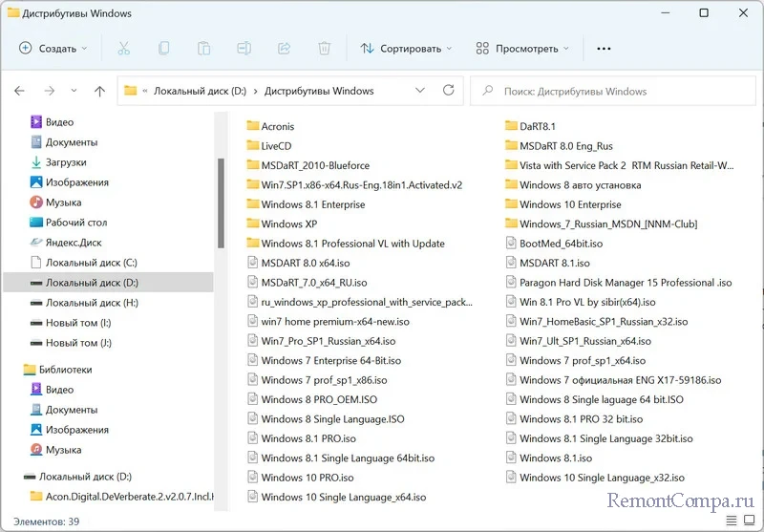Click the Cut scissors icon in toolbar

pyautogui.click(x=124, y=48)
